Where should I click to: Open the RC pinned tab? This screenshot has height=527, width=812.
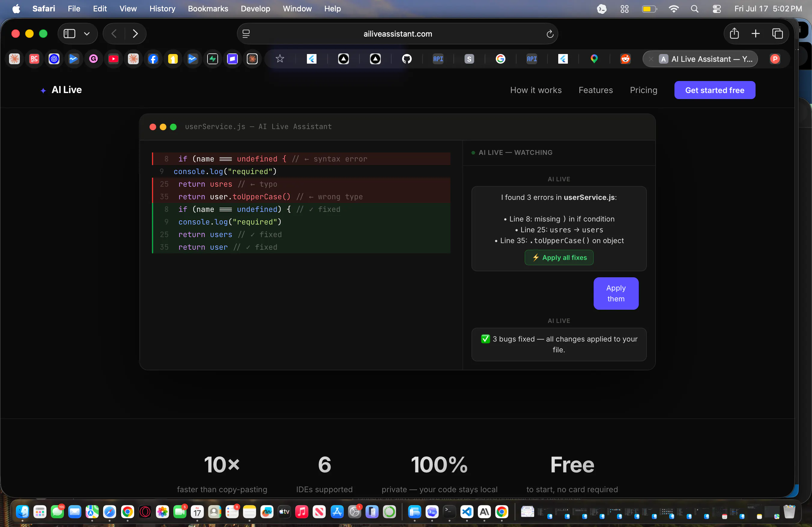[x=34, y=59]
